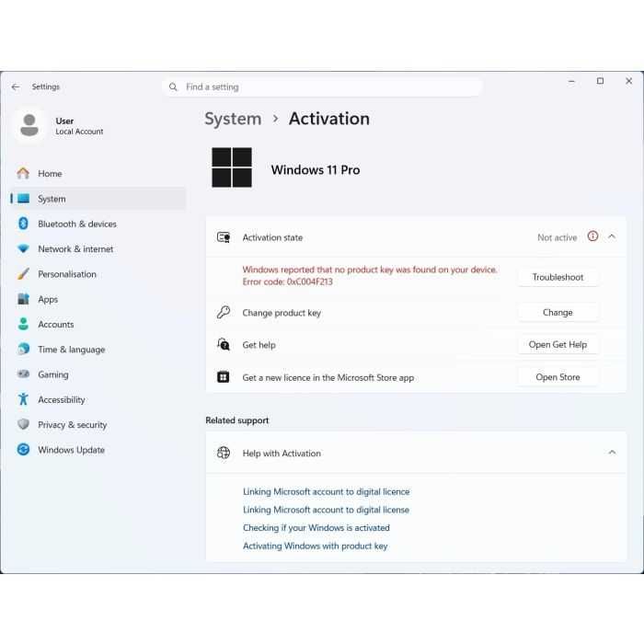
Task: Click the red info warning icon
Action: click(592, 236)
